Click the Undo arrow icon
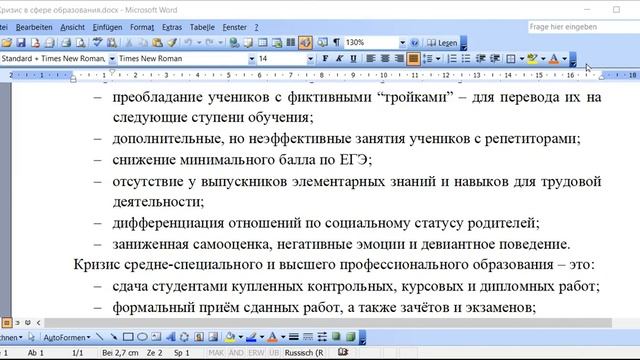 tap(188, 42)
